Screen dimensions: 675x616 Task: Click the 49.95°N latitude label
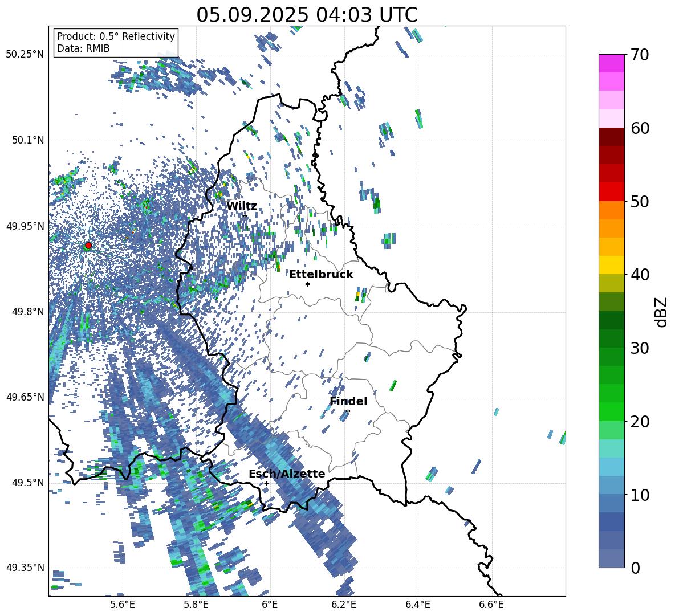[x=25, y=226]
